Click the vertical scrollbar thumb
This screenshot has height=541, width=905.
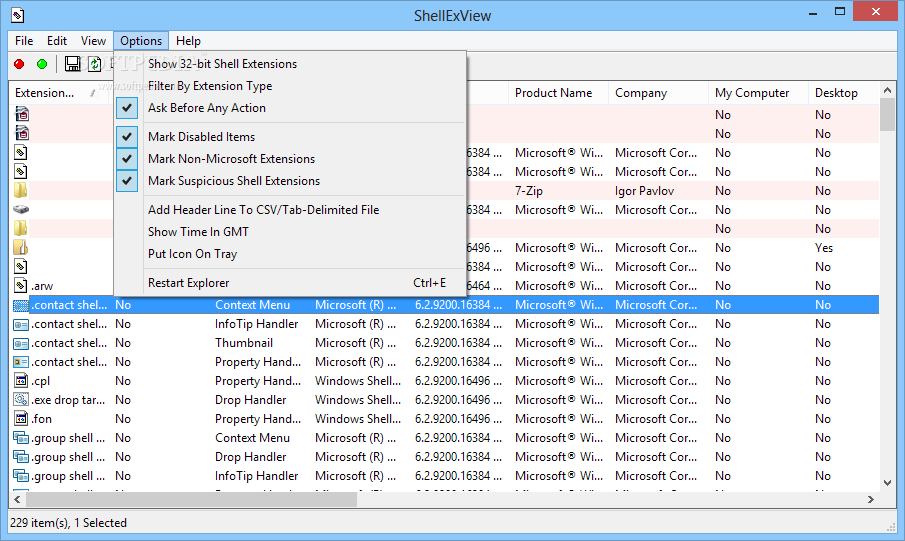point(888,115)
